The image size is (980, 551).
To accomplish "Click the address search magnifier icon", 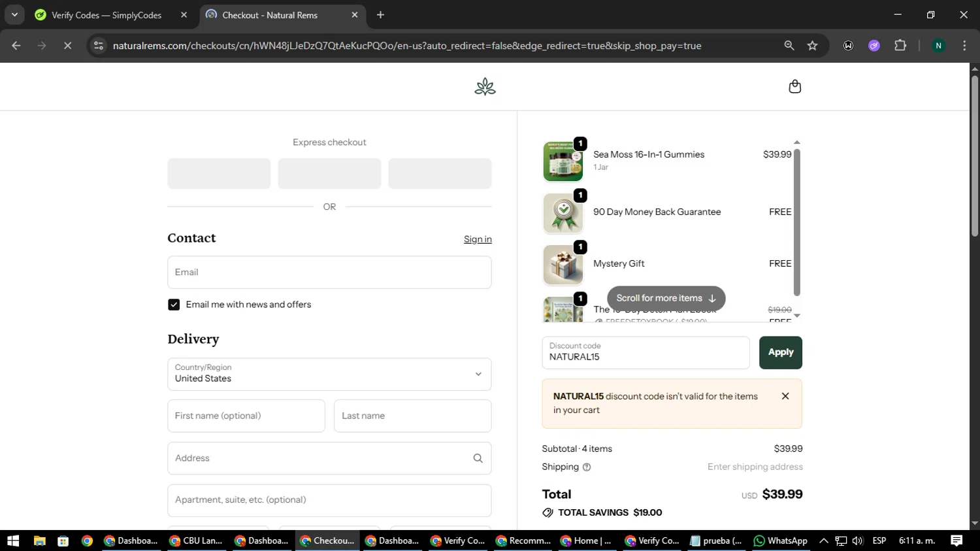I will click(478, 458).
